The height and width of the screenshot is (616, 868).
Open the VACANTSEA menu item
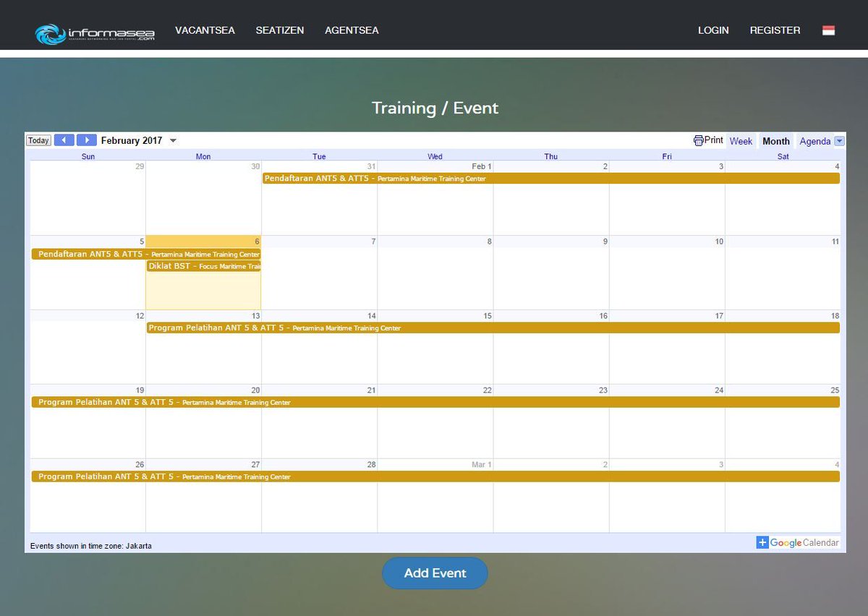tap(205, 30)
